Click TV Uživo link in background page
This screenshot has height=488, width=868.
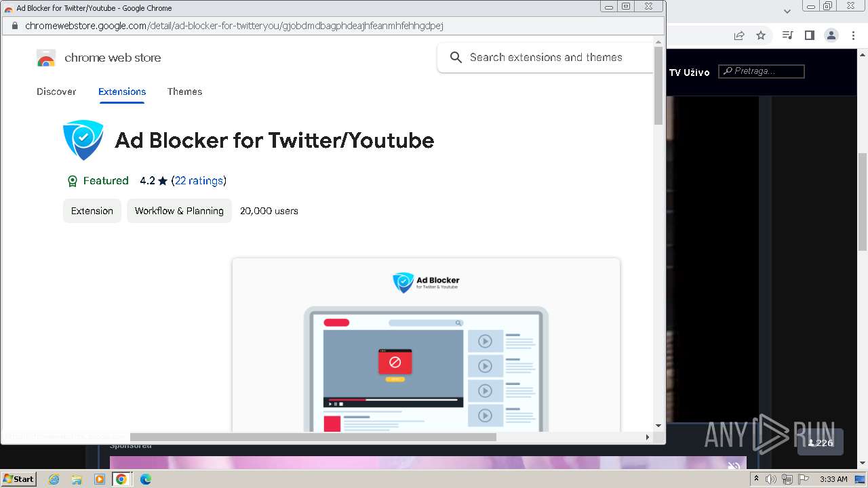689,72
